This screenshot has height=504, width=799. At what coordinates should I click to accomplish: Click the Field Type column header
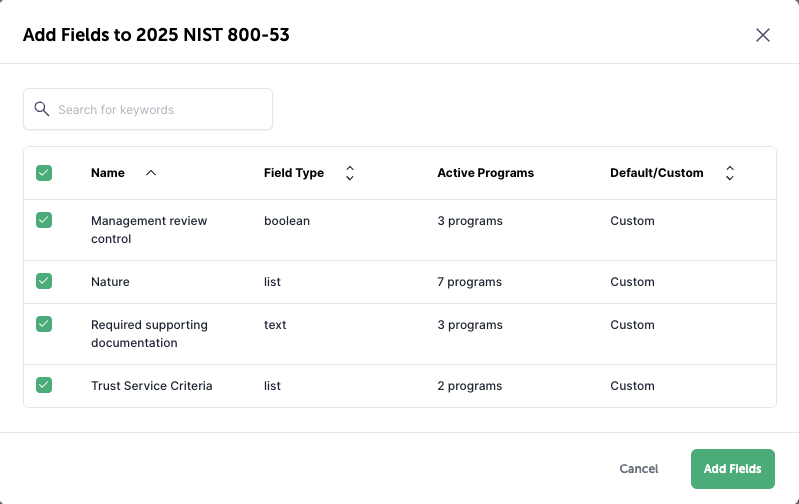[x=294, y=173]
